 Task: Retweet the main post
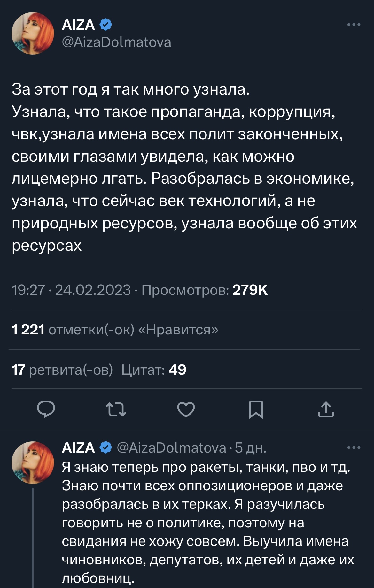[x=116, y=409]
